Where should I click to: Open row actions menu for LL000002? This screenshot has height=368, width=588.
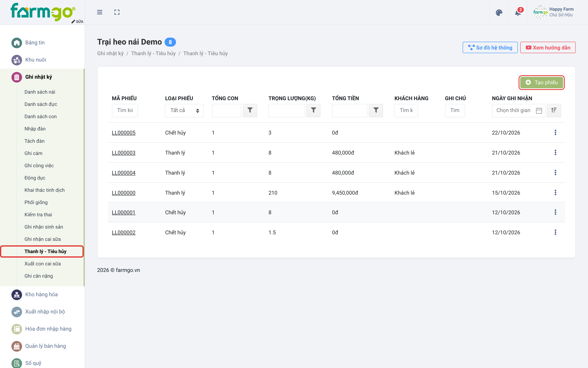coord(555,232)
